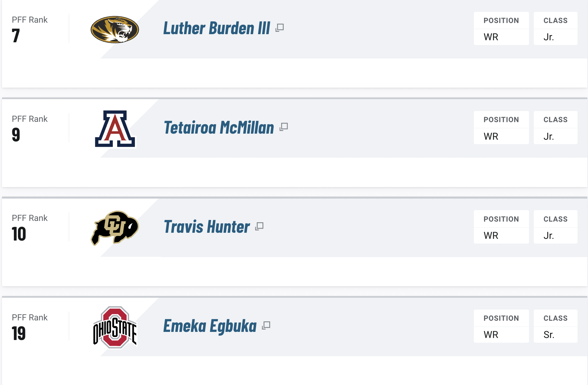Select WR position value for Luther Burden III

click(491, 37)
